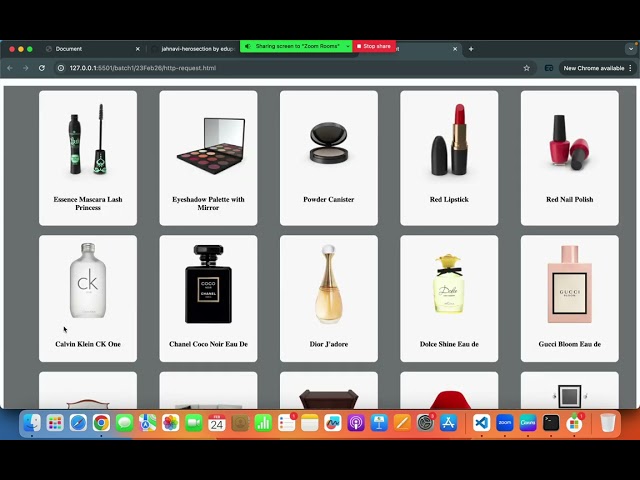Open Visual Studio Code in the dock

[482, 423]
